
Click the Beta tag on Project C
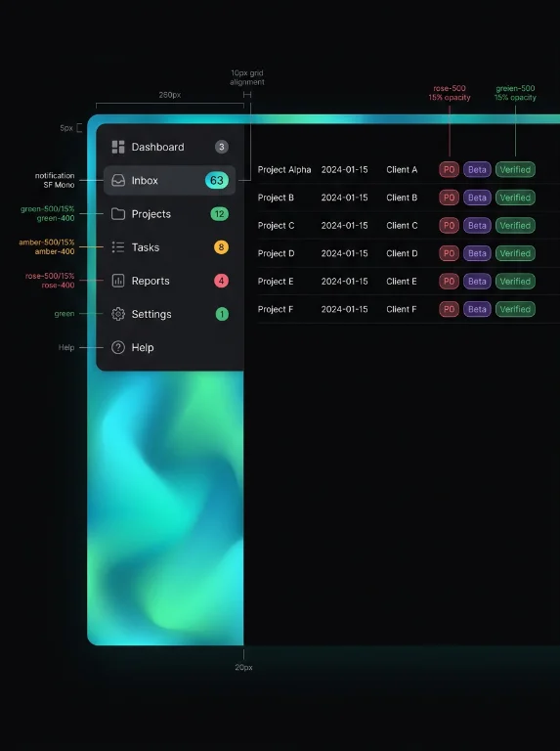(x=477, y=226)
